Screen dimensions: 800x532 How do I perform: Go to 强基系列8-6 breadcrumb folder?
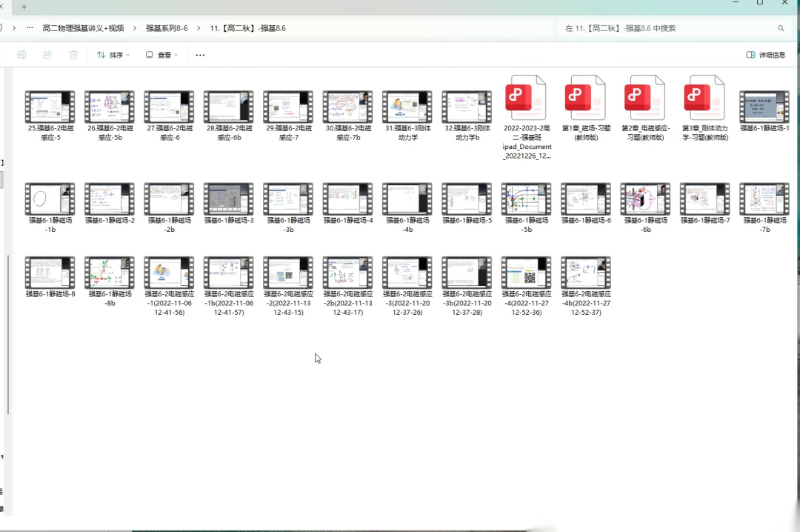167,28
